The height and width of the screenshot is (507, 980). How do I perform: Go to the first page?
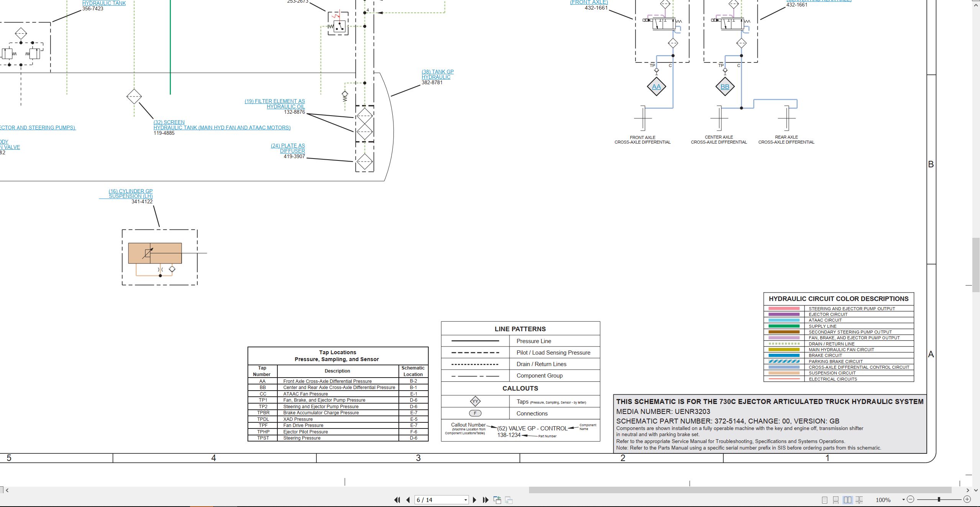coord(397,500)
